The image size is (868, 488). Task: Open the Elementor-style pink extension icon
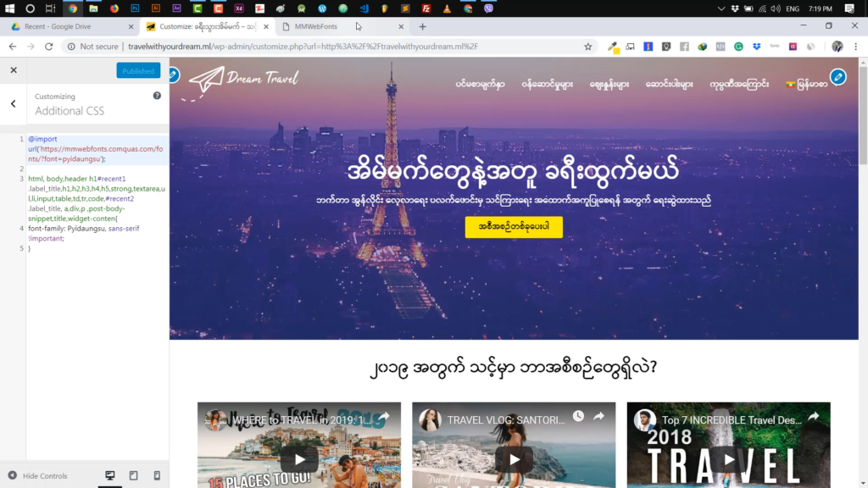point(793,47)
